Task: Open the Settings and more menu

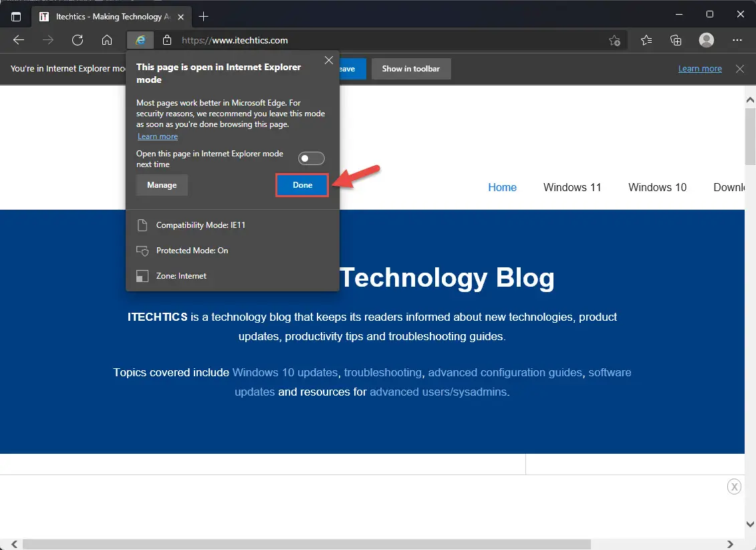Action: click(737, 40)
